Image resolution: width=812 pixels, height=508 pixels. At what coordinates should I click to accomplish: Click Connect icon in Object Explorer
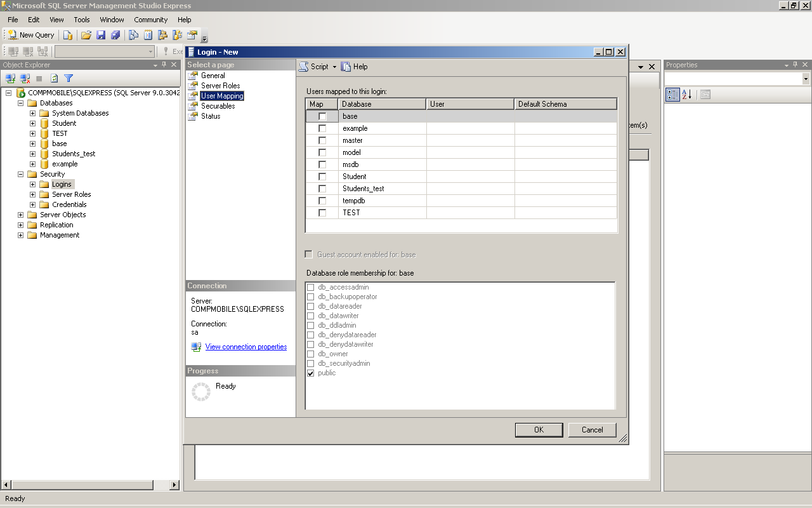pos(11,78)
